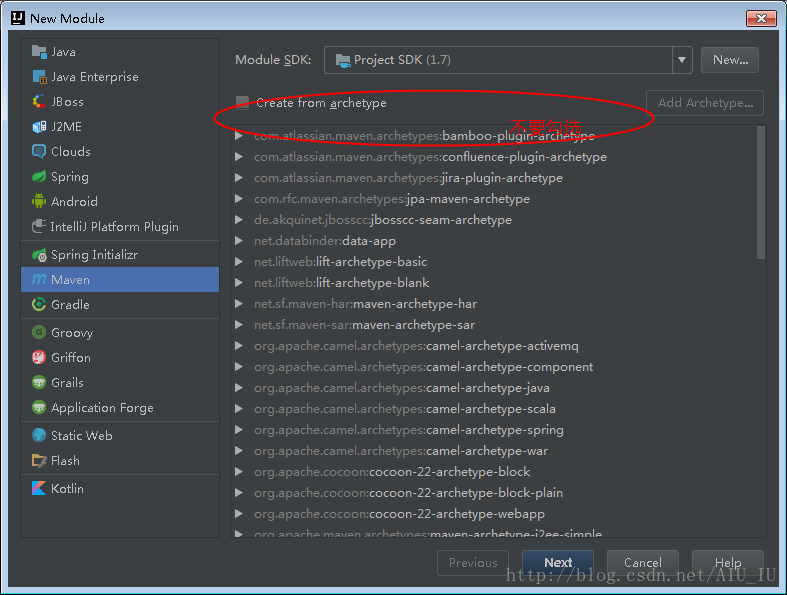787x595 pixels.
Task: Select maven-archetype-har row text
Action: 365,304
